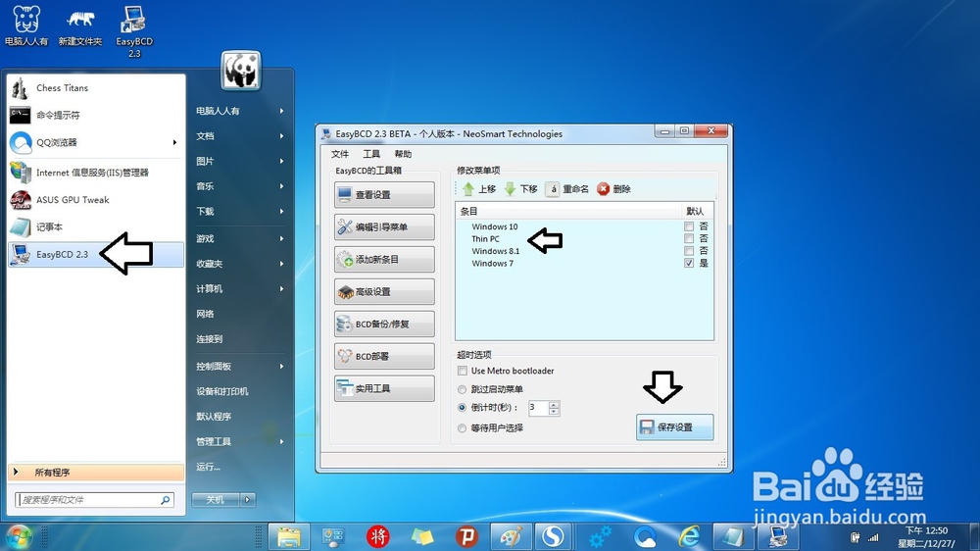This screenshot has height=551, width=980.
Task: Expand QQ浏览器 jump list arrow
Action: pyautogui.click(x=175, y=142)
